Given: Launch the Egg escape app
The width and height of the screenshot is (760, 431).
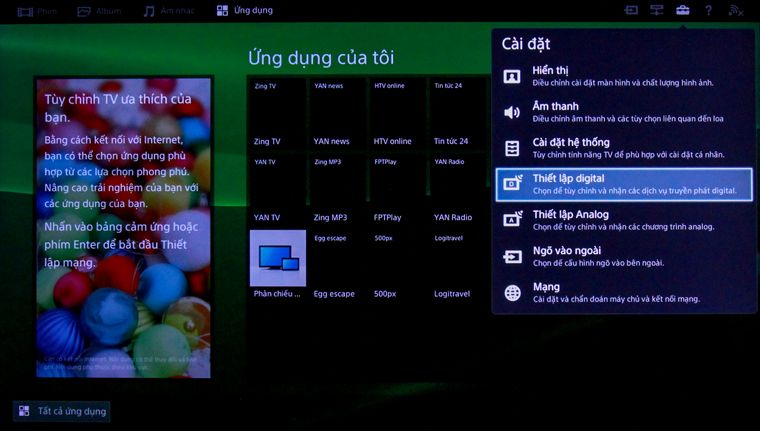Looking at the screenshot, I should [x=338, y=265].
